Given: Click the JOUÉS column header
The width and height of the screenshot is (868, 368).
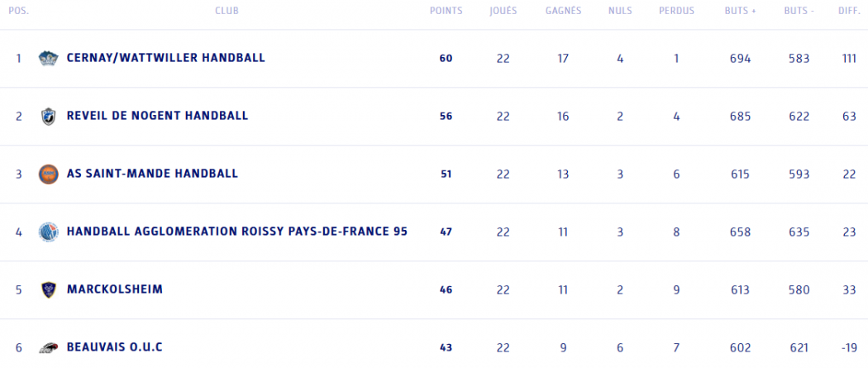Looking at the screenshot, I should point(503,12).
